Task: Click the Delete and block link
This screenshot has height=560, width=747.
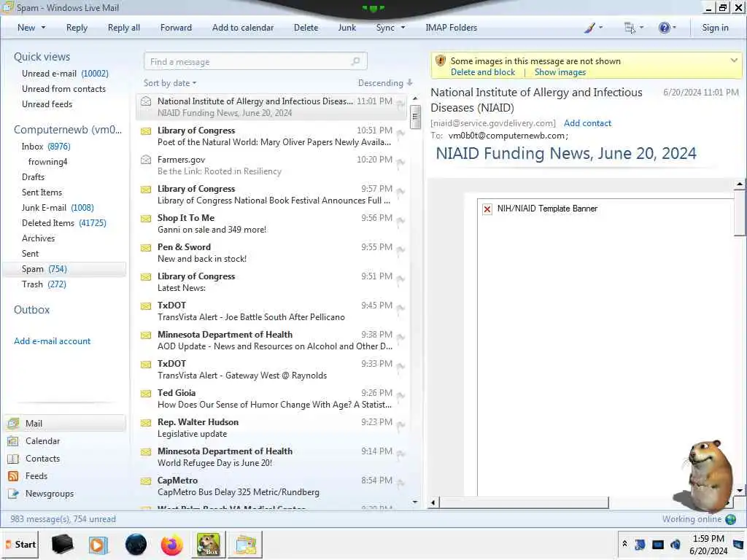Action: (483, 72)
